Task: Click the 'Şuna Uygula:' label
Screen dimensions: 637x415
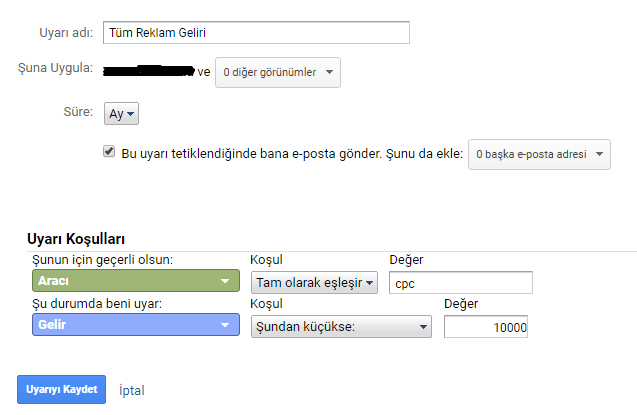Action: [x=56, y=69]
